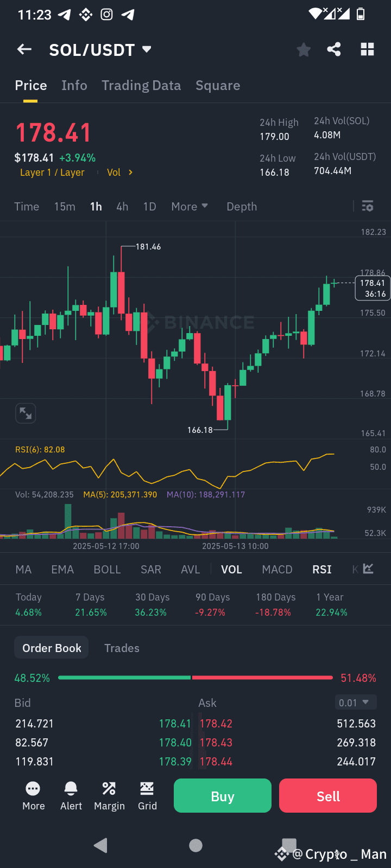
Task: Tap the red Sell button
Action: coord(328,796)
